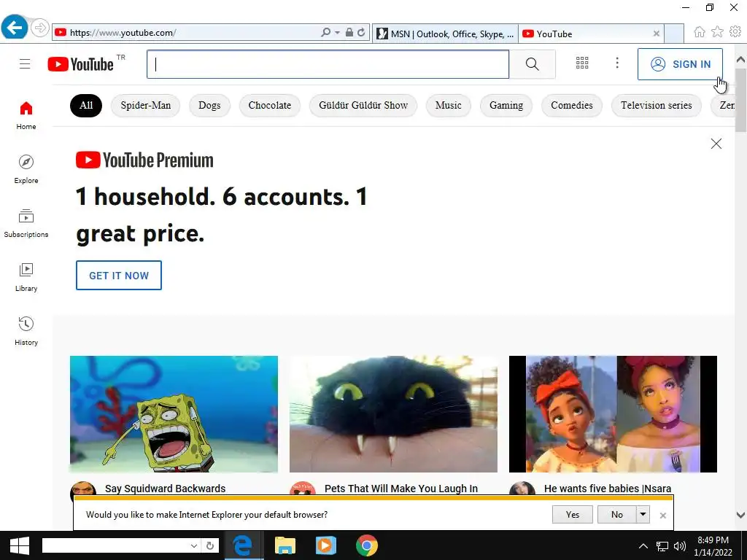
Task: Open the black cat video thumbnail
Action: click(x=393, y=414)
